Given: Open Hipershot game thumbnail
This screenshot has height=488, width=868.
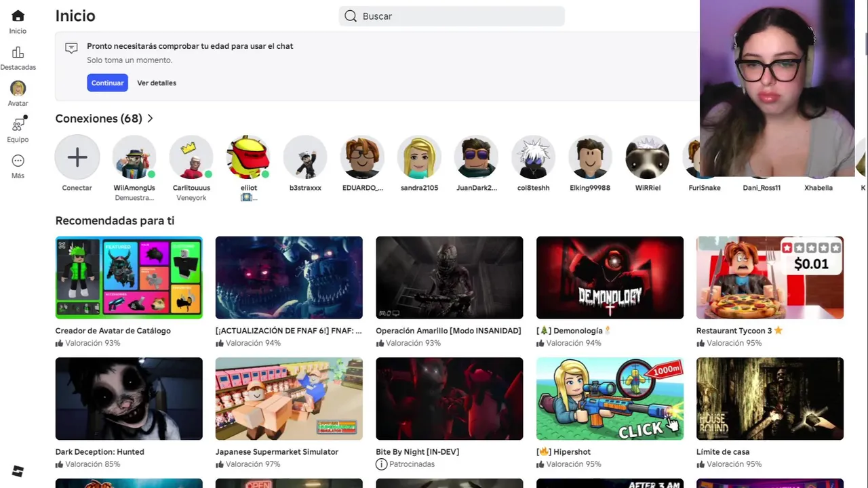Looking at the screenshot, I should pos(610,399).
